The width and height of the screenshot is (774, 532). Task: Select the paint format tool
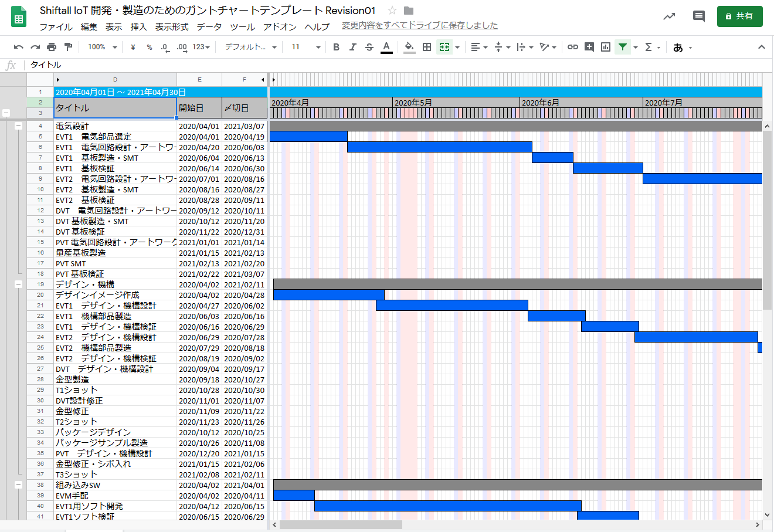(68, 47)
